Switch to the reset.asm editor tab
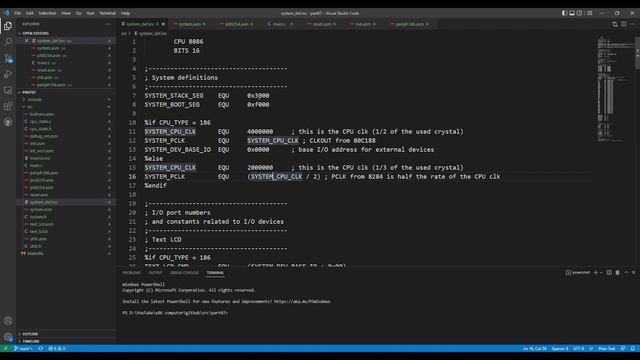640x360 pixels. click(x=322, y=24)
